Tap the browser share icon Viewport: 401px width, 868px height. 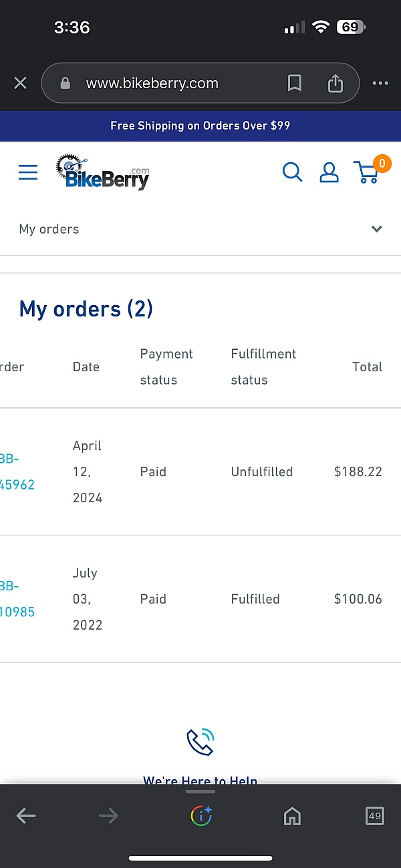[x=335, y=83]
